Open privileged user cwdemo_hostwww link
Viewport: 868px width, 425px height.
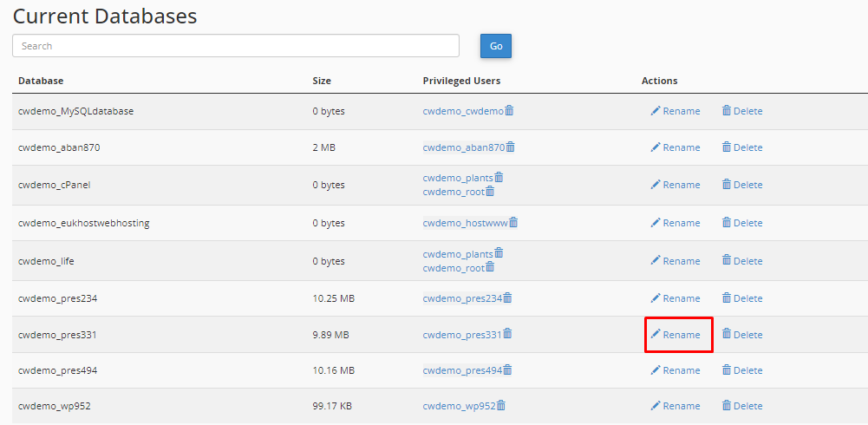pyautogui.click(x=465, y=223)
